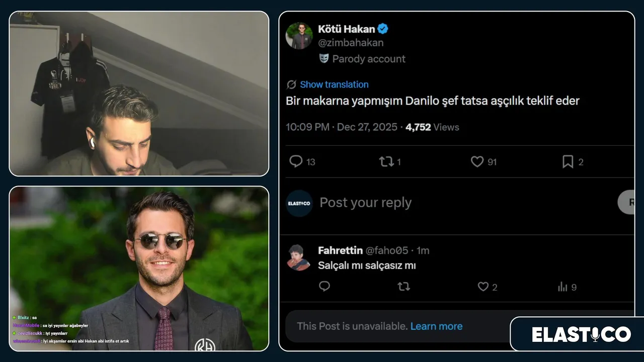Image resolution: width=644 pixels, height=362 pixels.
Task: Like Fahrettin's reply
Action: pos(483,287)
